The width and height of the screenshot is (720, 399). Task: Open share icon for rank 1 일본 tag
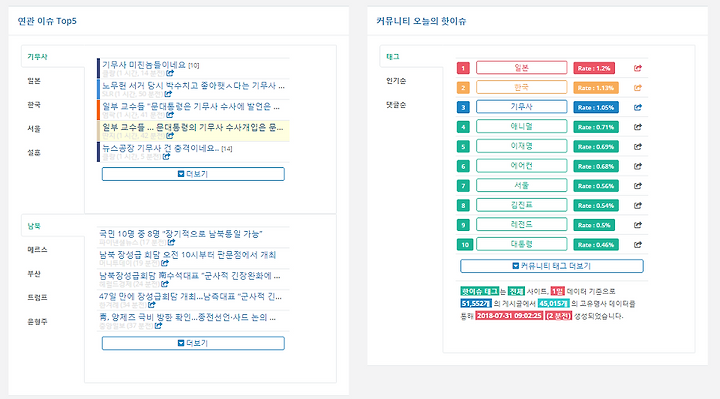637,68
